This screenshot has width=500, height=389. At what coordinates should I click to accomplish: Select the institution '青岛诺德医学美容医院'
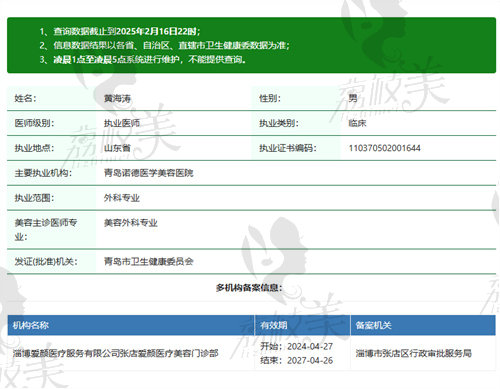149,173
